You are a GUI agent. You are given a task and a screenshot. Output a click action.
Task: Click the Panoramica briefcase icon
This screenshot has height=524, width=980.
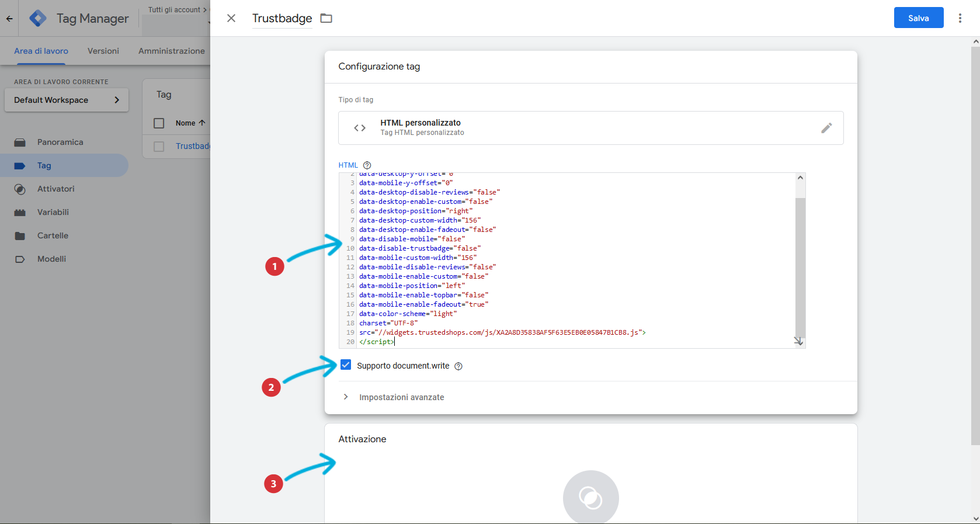20,143
